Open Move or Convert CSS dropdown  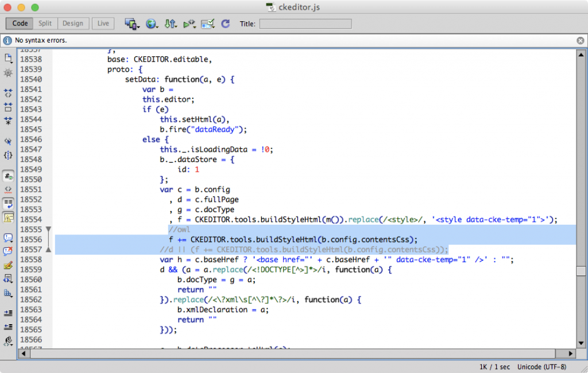(8, 293)
